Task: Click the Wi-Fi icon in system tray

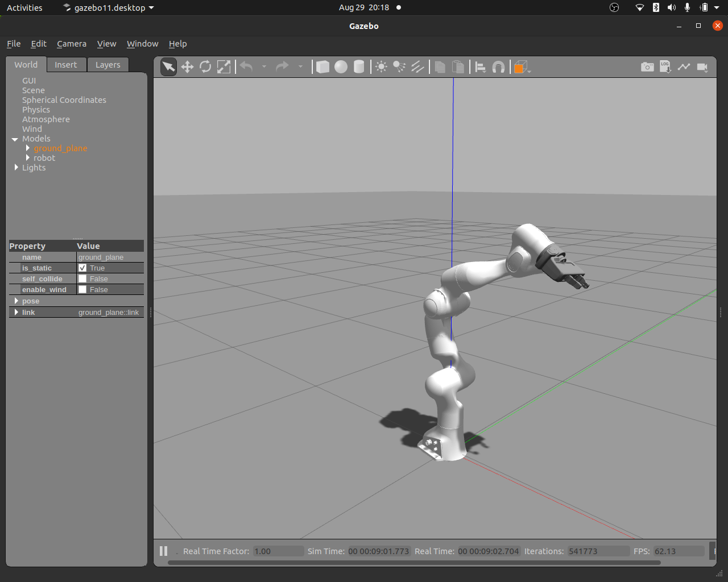Action: [640, 8]
